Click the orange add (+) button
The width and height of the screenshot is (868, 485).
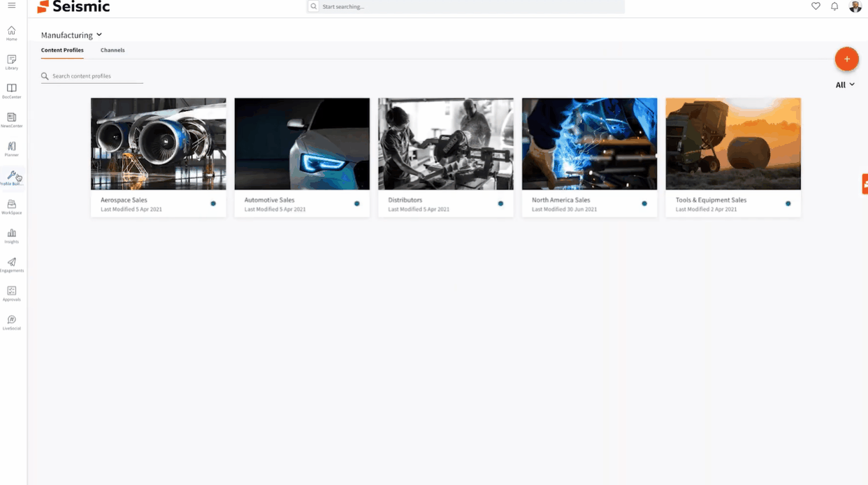846,59
